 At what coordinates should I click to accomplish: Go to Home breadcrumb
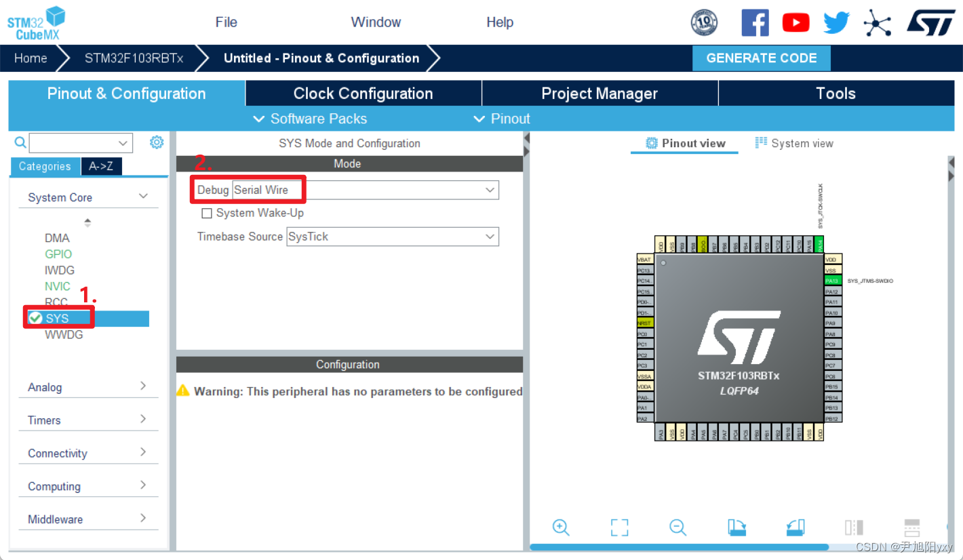tap(31, 58)
